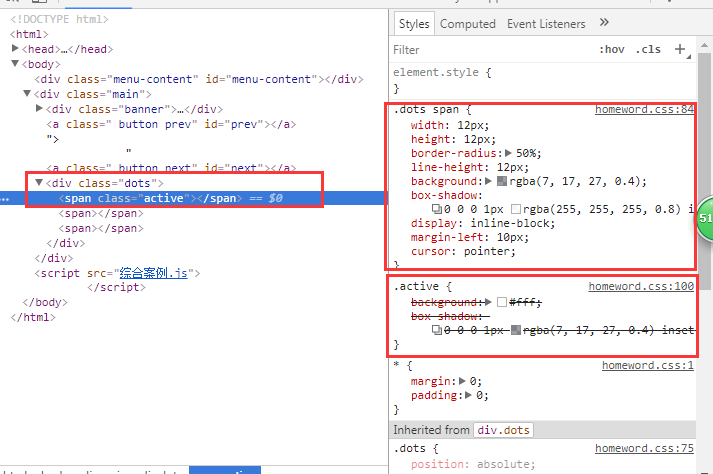The width and height of the screenshot is (713, 474).
Task: Collapse the div class dots node
Action: [x=39, y=182]
